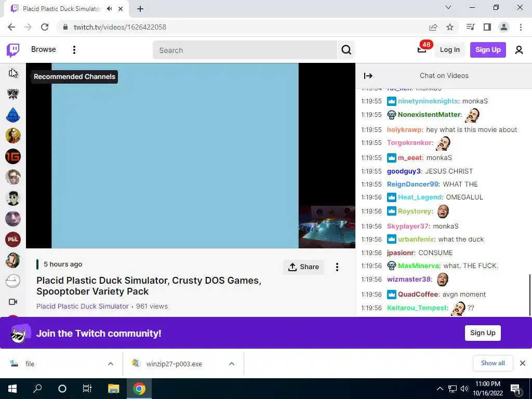
Task: Open the three-dot menu beside Browse
Action: [x=74, y=50]
